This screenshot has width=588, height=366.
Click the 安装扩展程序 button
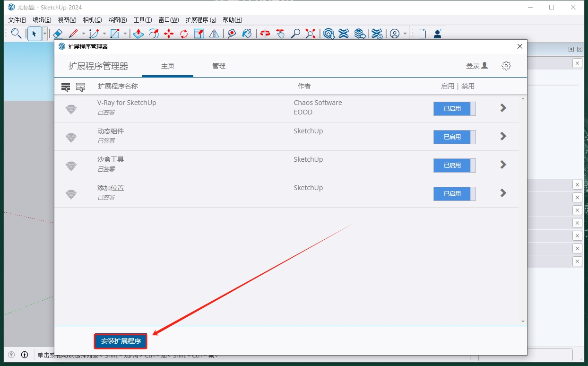121,341
